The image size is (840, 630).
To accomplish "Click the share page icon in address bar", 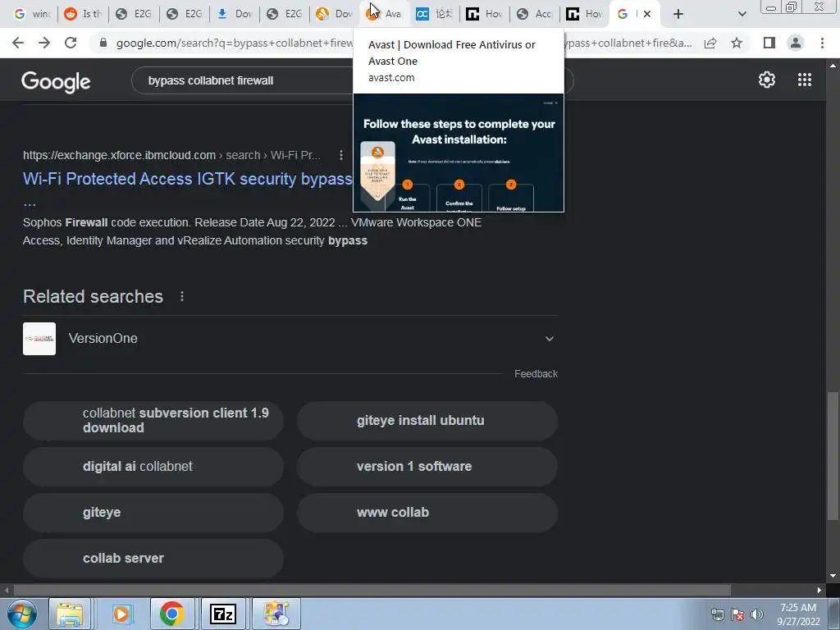I will [x=710, y=43].
